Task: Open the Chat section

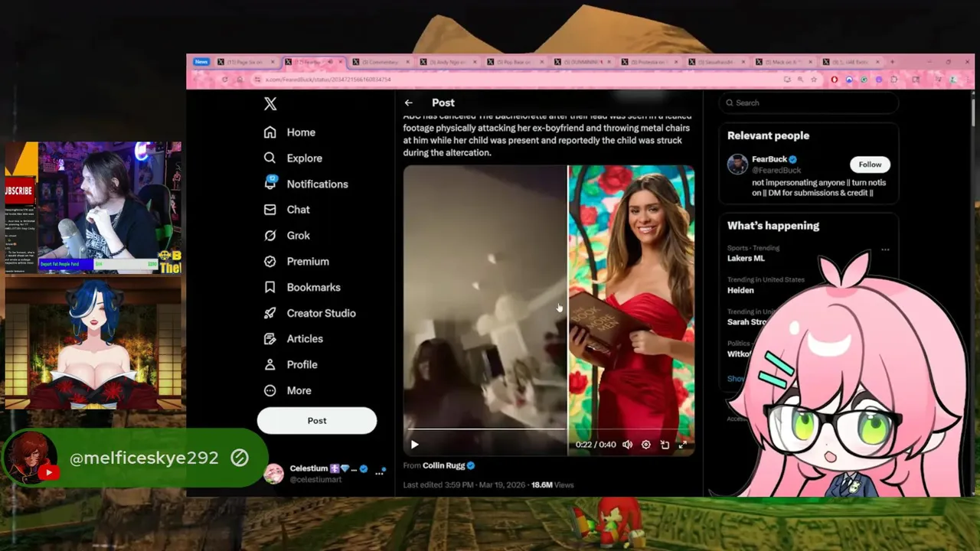Action: pyautogui.click(x=286, y=210)
